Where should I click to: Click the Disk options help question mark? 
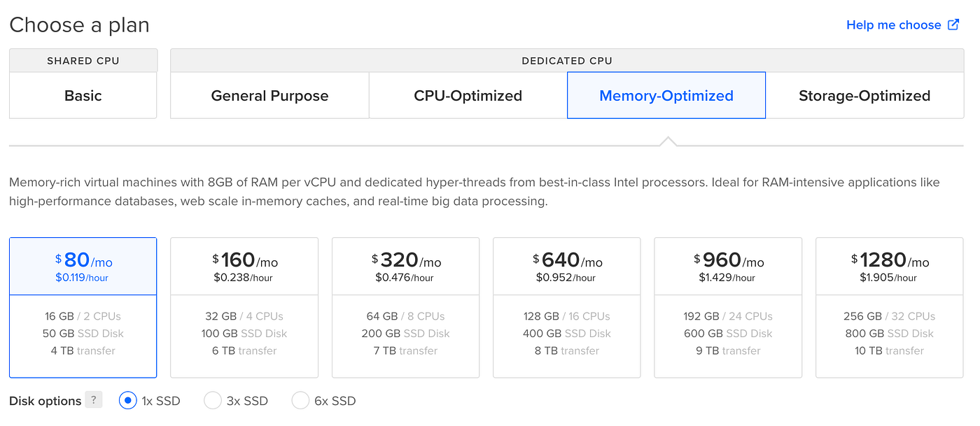click(94, 400)
